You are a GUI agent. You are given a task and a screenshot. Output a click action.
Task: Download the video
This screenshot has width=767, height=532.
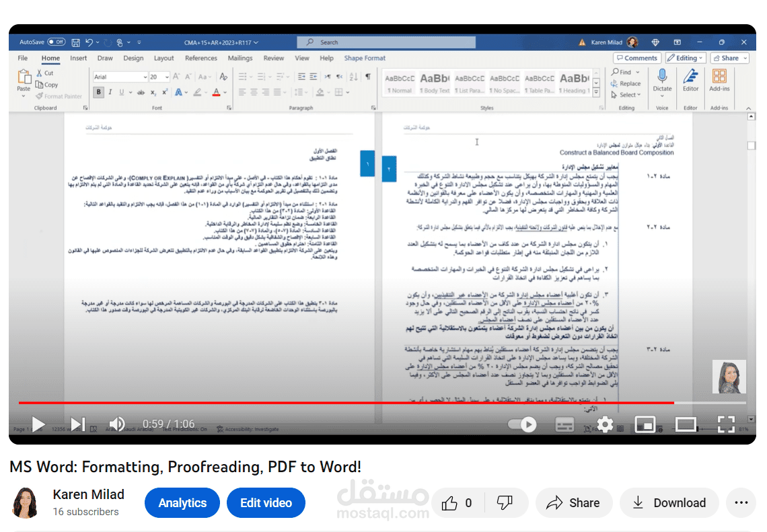click(x=669, y=502)
